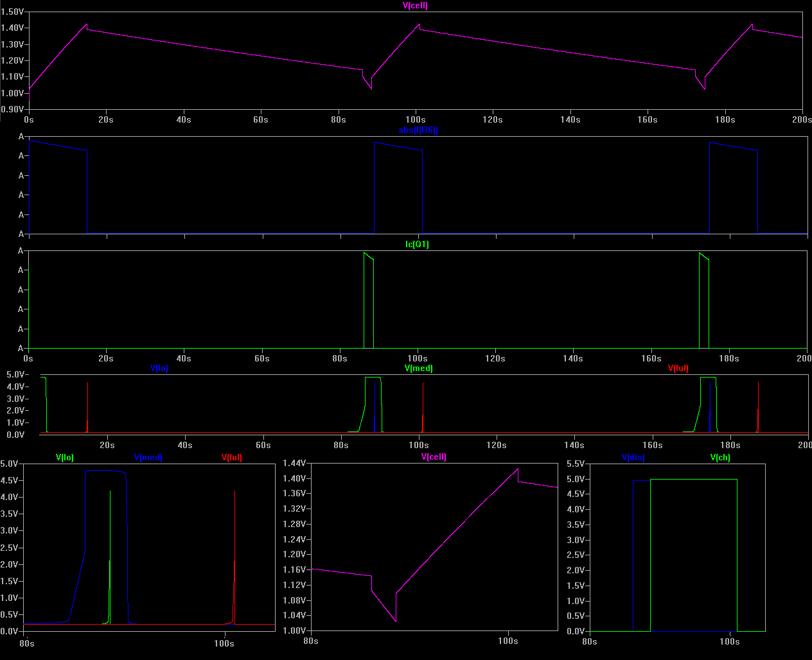Click the green V[med] label in the fourth plot
Image resolution: width=812 pixels, height=660 pixels.
[419, 369]
